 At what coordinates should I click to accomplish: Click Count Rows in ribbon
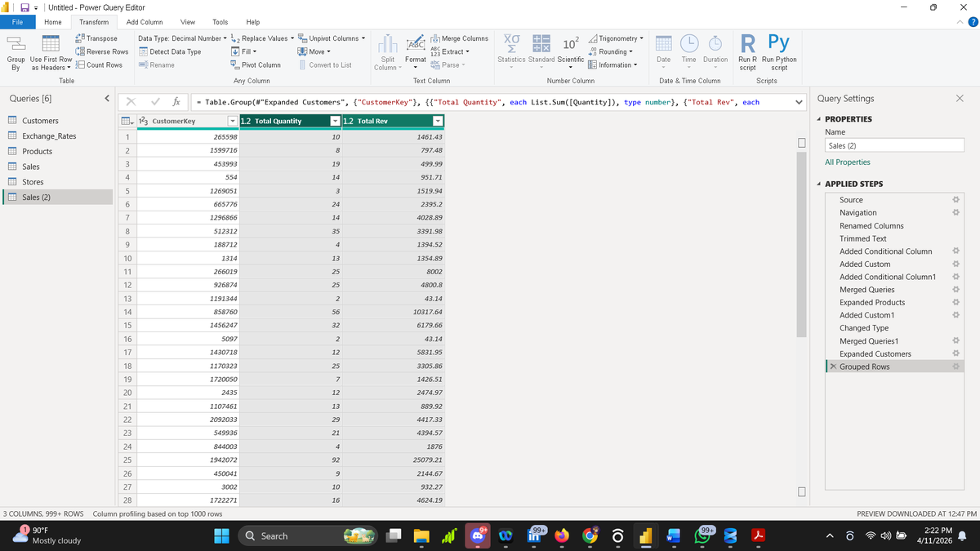tap(99, 64)
